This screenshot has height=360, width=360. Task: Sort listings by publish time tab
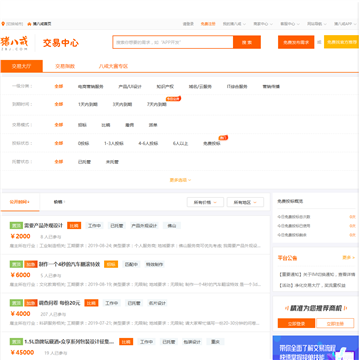[x=20, y=202]
